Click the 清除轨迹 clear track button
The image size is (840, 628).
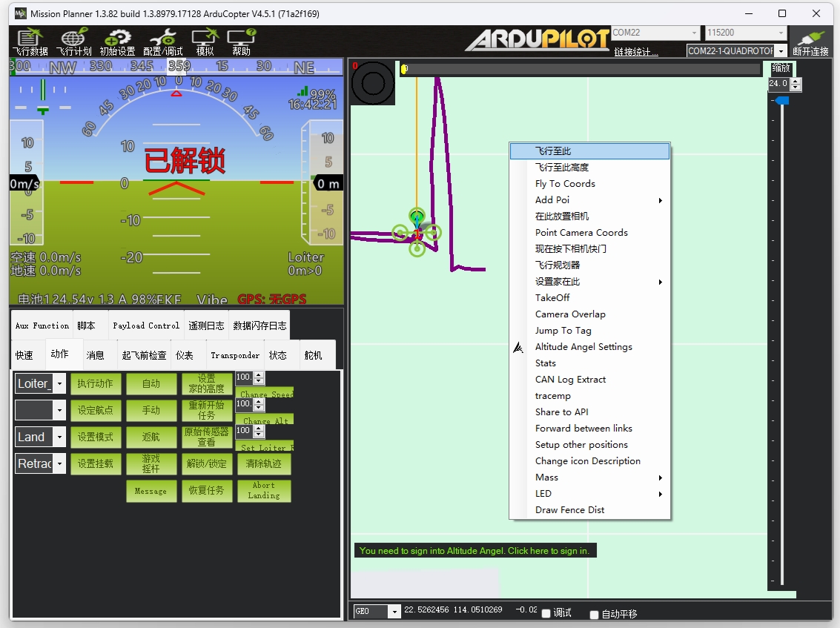264,463
